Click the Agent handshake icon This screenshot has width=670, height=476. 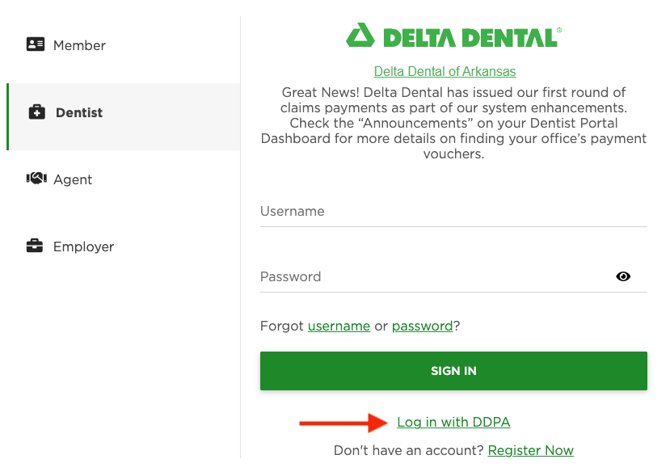click(x=37, y=179)
